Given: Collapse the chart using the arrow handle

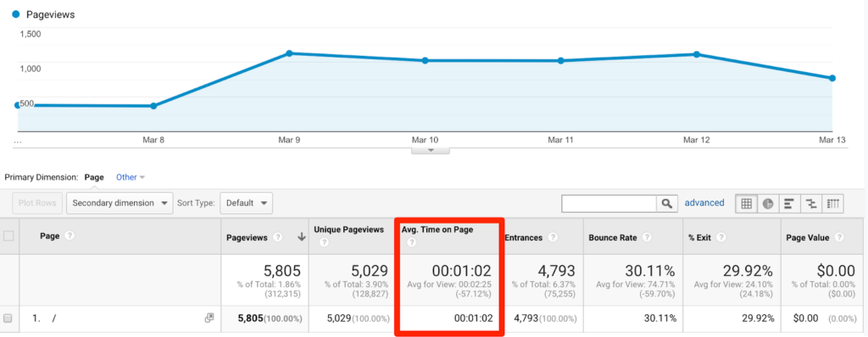Looking at the screenshot, I should coord(430,150).
